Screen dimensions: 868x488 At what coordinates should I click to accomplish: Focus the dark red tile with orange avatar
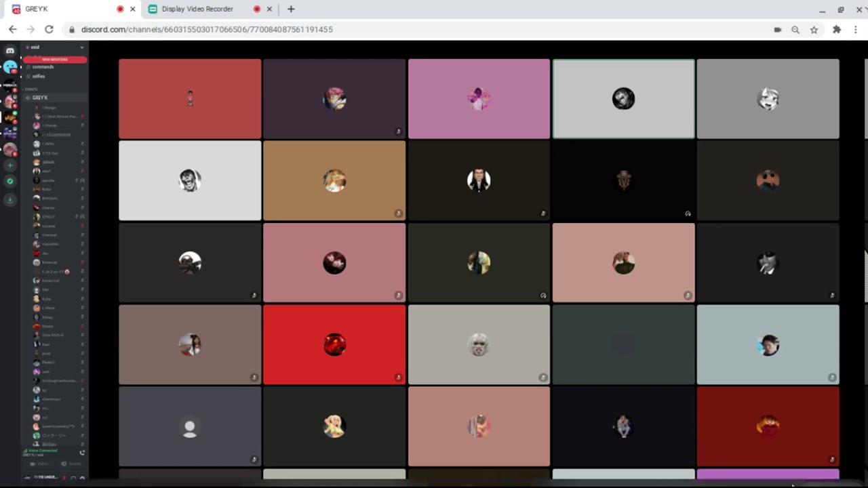coord(768,426)
